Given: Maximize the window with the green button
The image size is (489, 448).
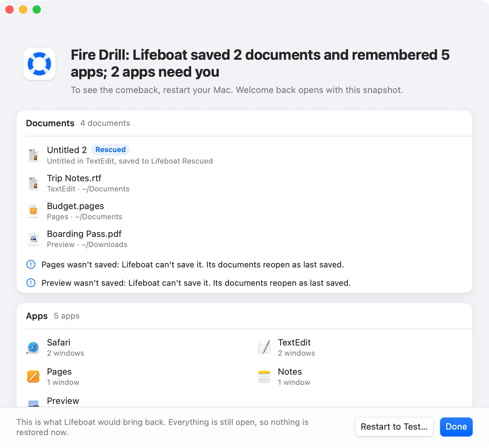Looking at the screenshot, I should click(37, 10).
